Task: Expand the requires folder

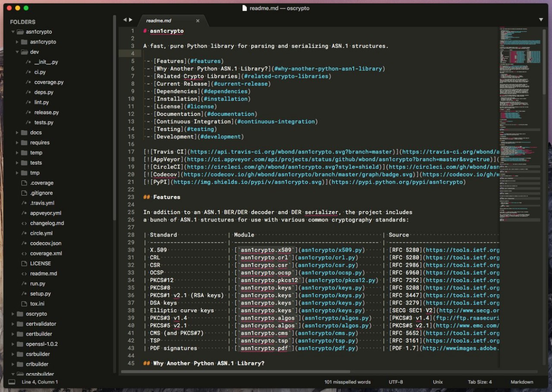Action: pyautogui.click(x=18, y=143)
